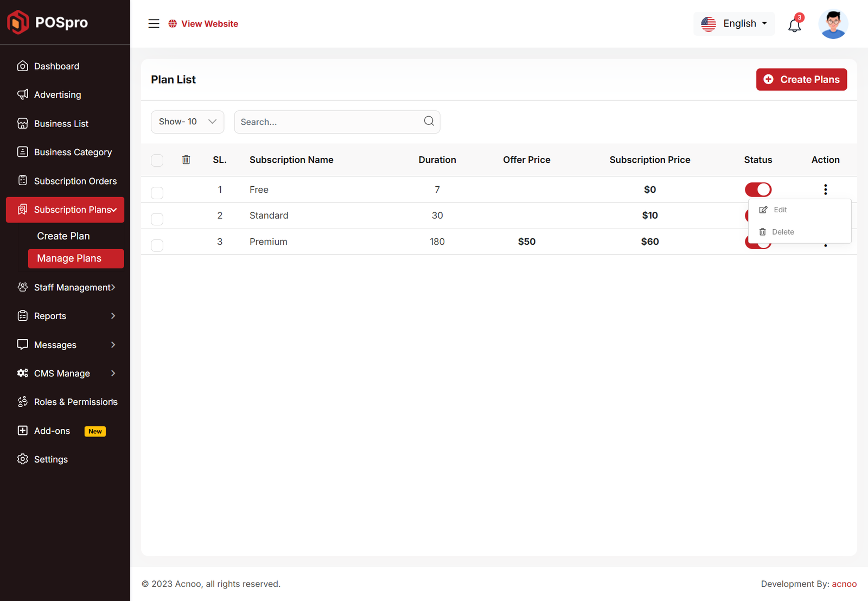Screen dimensions: 868x601
Task: Expand the Reports sidebar menu
Action: pos(65,316)
